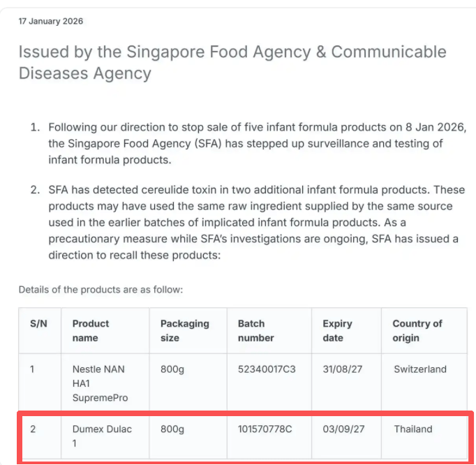Click the "17 January 2026" date text
This screenshot has height=465, width=476.
tap(50, 21)
